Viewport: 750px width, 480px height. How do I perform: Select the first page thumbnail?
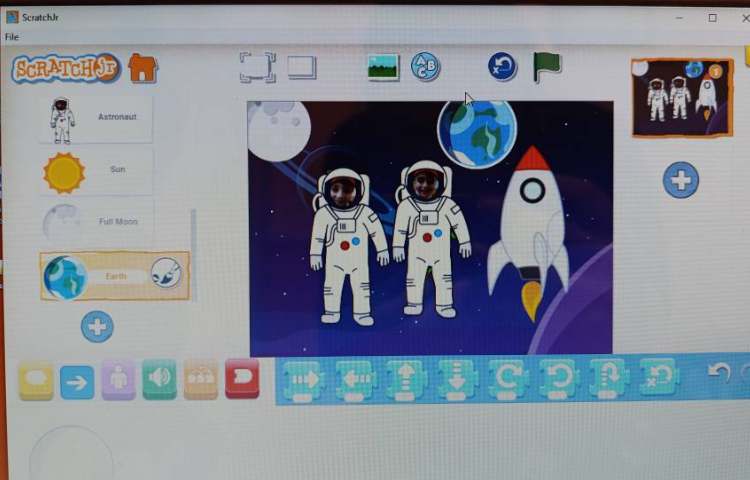pos(682,97)
